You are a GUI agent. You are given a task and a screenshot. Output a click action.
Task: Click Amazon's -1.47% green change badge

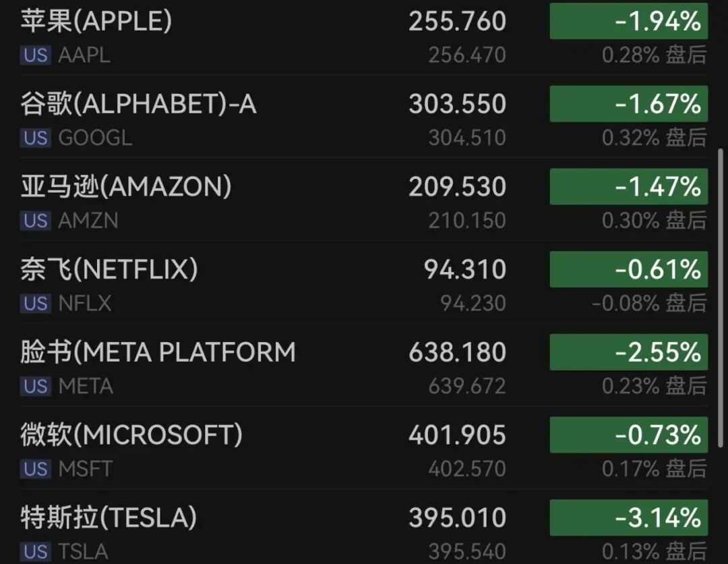click(628, 187)
